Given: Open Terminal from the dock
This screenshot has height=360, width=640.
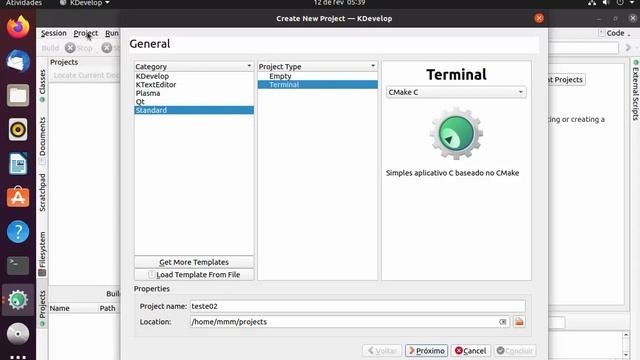Looking at the screenshot, I should (x=18, y=265).
